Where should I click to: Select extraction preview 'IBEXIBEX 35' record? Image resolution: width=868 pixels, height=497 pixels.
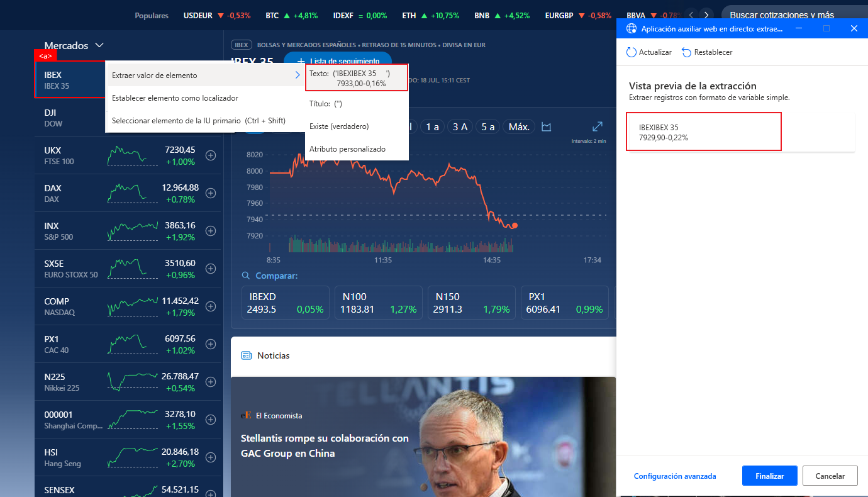[740, 132]
